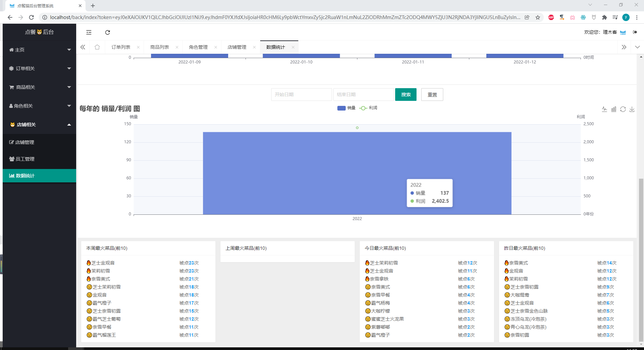Open 店铺管理 in the sidebar
Image resolution: width=644 pixels, height=350 pixels.
pos(39,142)
